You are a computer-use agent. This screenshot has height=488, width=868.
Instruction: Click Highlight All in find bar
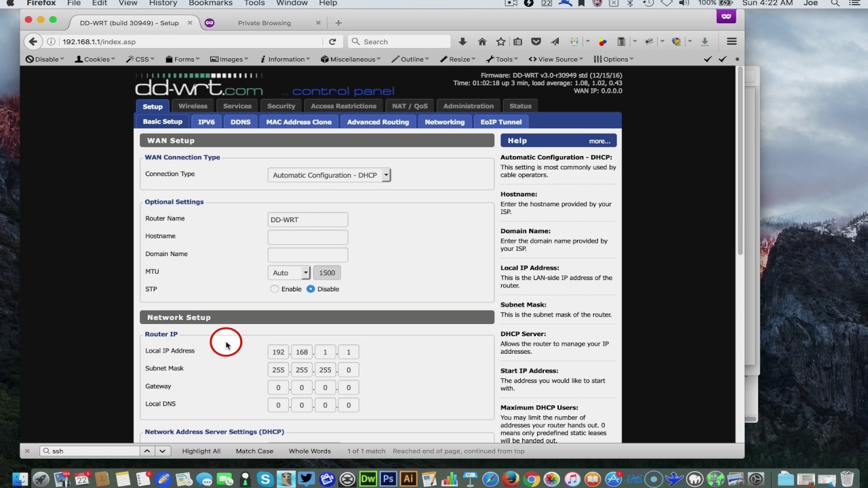tap(201, 451)
